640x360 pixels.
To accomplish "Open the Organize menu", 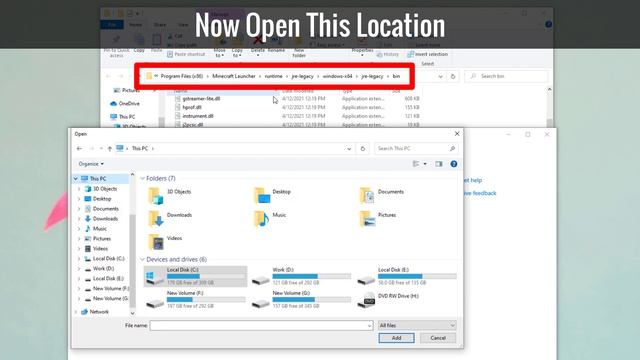I will point(91,164).
